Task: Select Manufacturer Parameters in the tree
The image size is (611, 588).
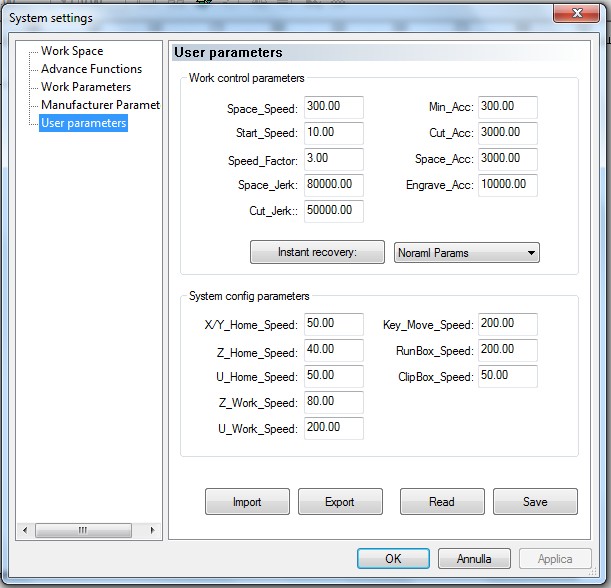Action: click(100, 105)
